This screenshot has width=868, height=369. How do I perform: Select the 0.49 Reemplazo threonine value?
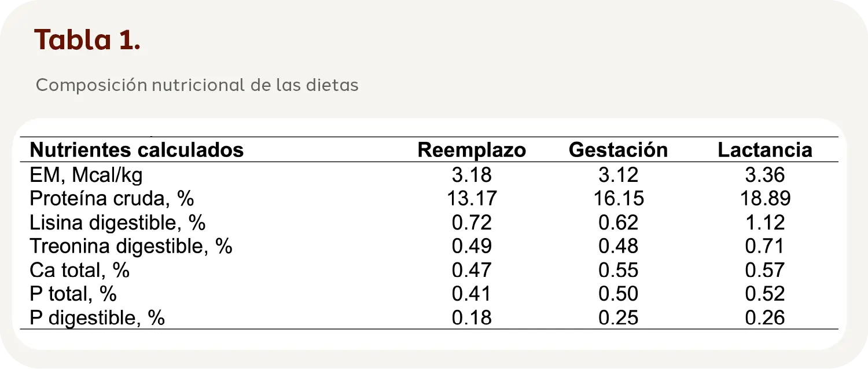point(472,246)
